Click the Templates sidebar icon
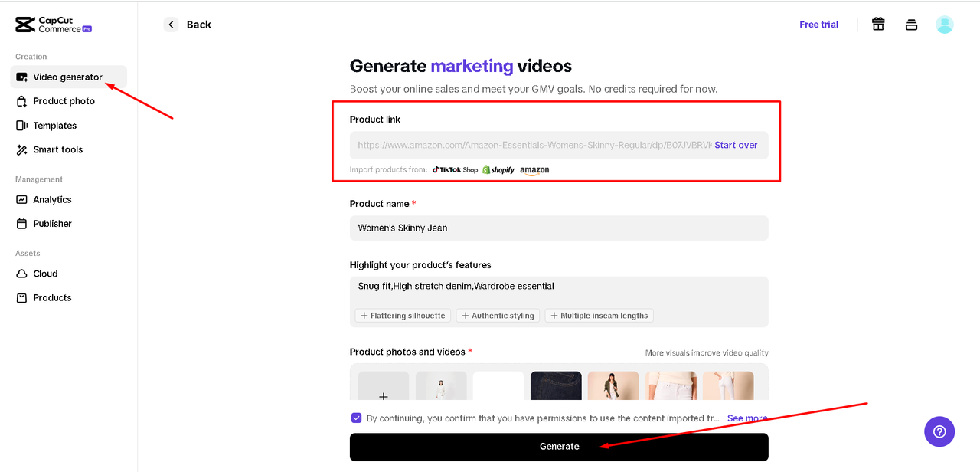Viewport: 980px width, 472px height. coord(21,126)
